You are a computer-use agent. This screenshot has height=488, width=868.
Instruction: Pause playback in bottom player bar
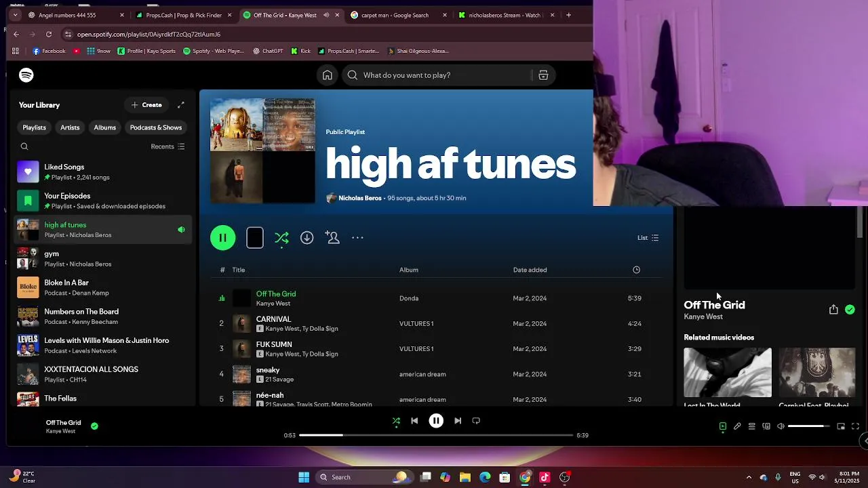(x=436, y=421)
